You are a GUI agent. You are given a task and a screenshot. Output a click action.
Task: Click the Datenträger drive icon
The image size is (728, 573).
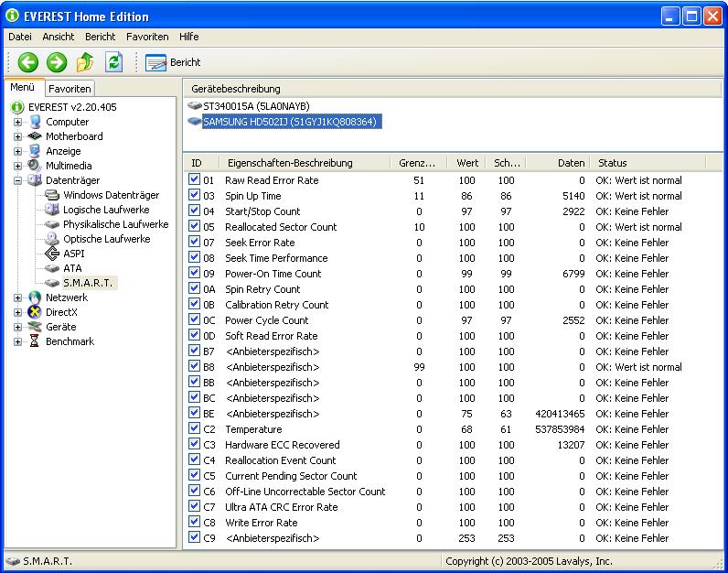click(x=35, y=179)
